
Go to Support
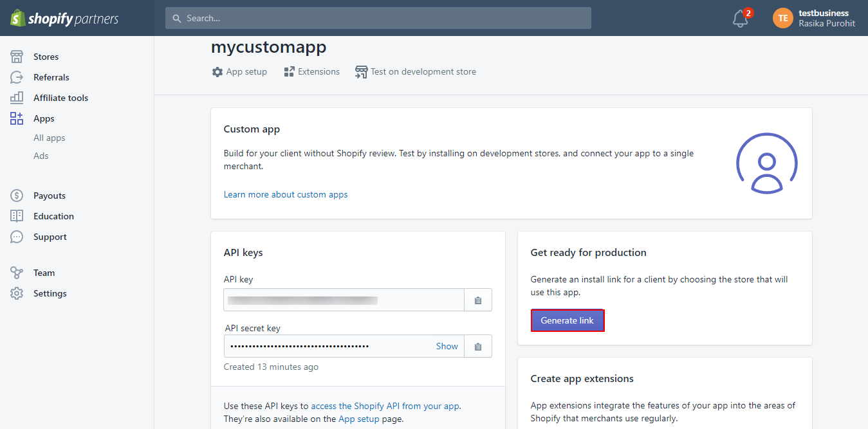[x=50, y=237]
